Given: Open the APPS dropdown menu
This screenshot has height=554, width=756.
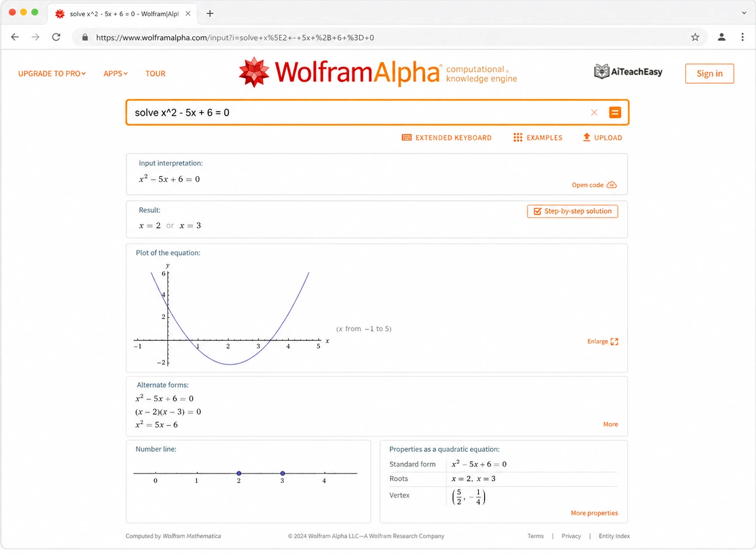Looking at the screenshot, I should point(115,73).
